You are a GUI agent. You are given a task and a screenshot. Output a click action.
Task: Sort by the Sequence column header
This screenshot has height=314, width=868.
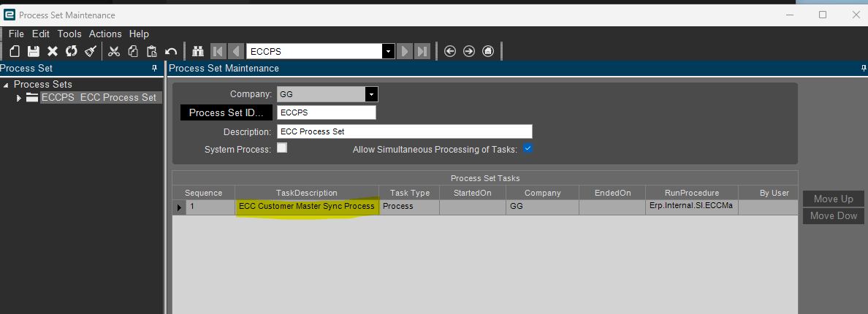tap(203, 193)
